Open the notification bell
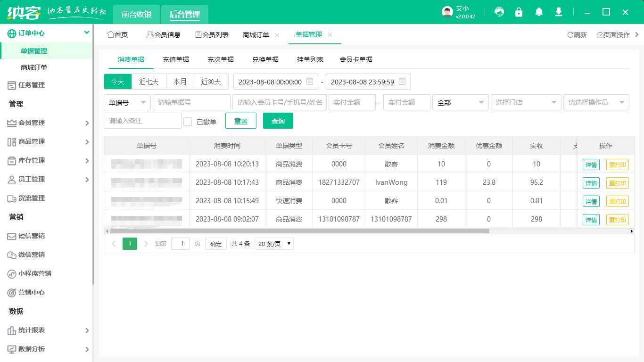This screenshot has width=644, height=362. tap(538, 12)
